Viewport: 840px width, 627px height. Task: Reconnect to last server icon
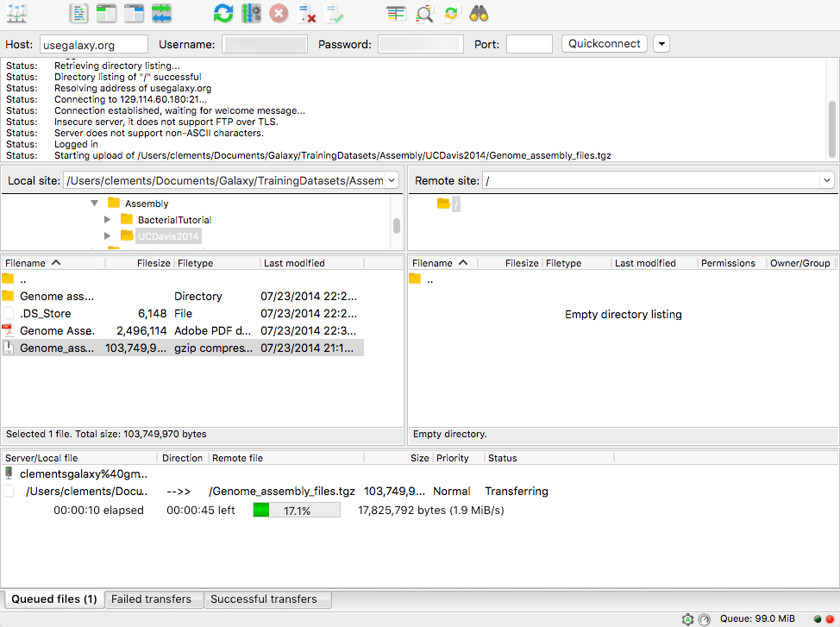pos(335,14)
